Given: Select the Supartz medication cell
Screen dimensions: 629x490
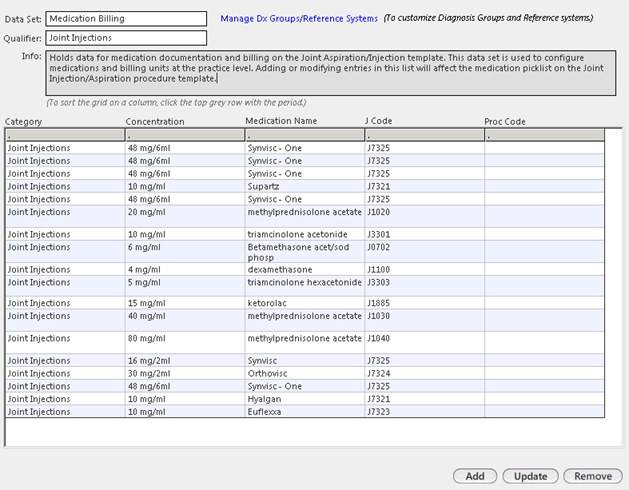Looking at the screenshot, I should (x=305, y=186).
